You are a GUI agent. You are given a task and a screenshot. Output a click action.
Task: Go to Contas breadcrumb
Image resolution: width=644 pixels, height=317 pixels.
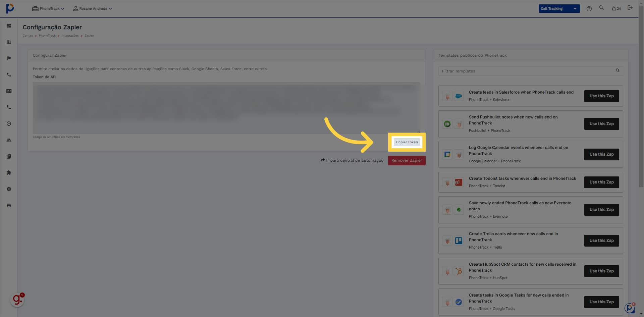coord(28,36)
